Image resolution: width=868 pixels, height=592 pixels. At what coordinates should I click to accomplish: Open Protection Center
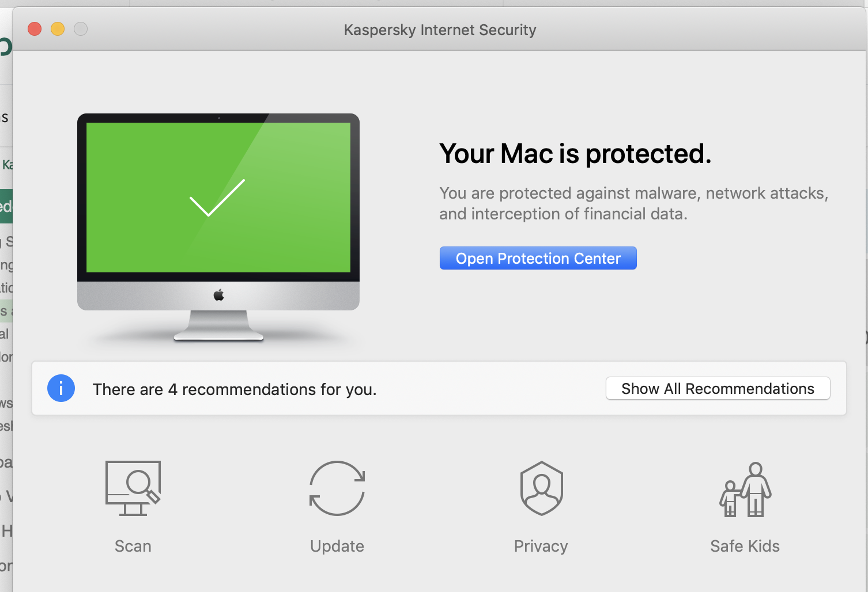(x=538, y=258)
